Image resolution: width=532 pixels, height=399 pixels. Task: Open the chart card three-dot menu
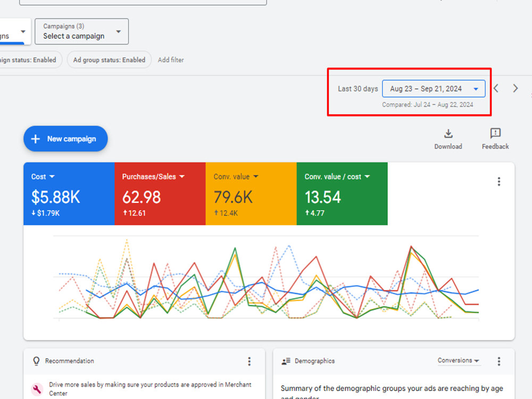(x=499, y=181)
